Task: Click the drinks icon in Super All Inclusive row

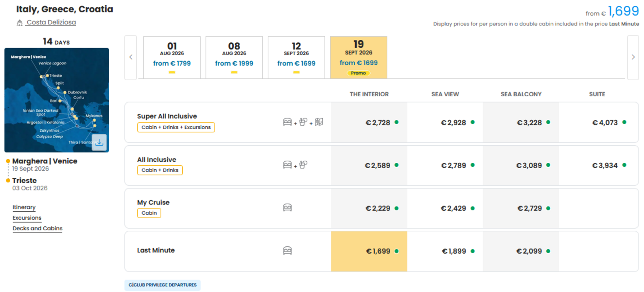Action: click(303, 122)
